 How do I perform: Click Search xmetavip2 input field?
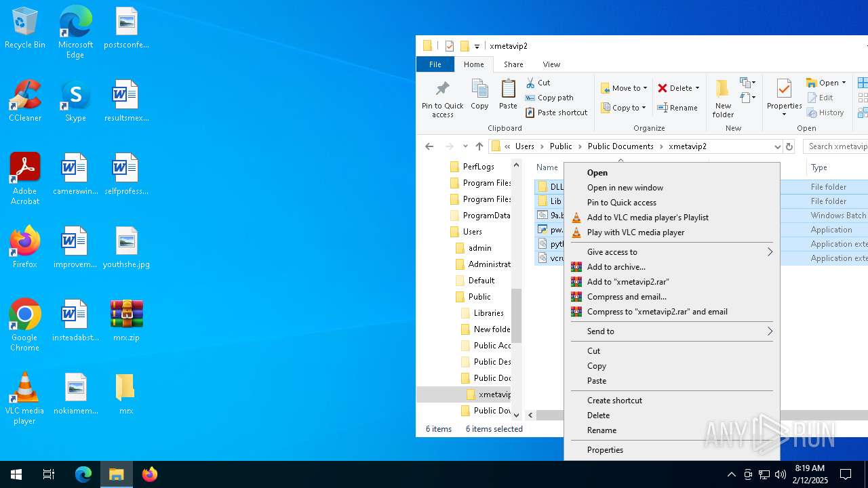[x=837, y=146]
